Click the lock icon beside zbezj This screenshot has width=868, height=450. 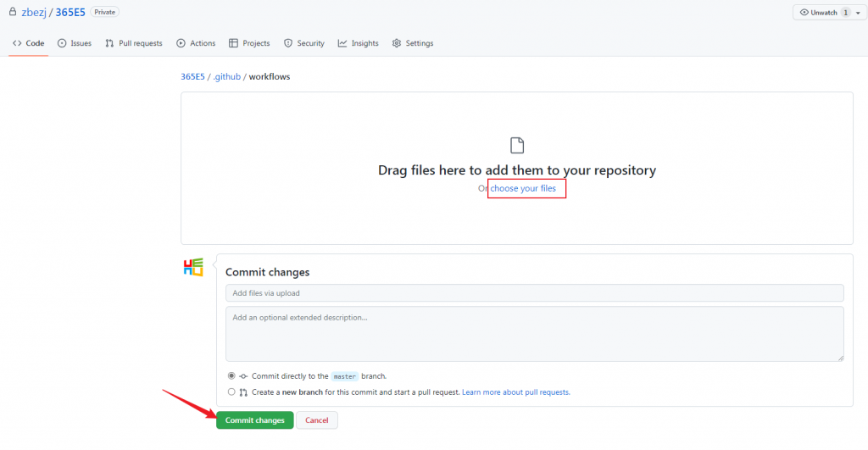click(x=12, y=13)
